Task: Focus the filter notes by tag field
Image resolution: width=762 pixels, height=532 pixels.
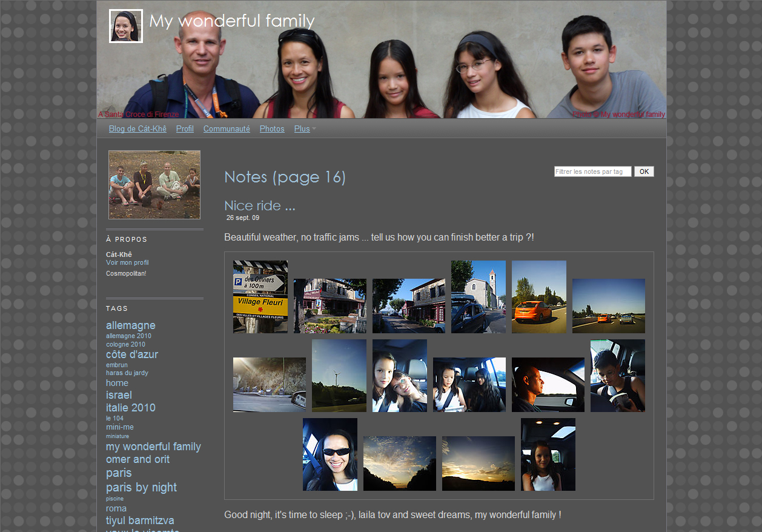Action: [592, 171]
